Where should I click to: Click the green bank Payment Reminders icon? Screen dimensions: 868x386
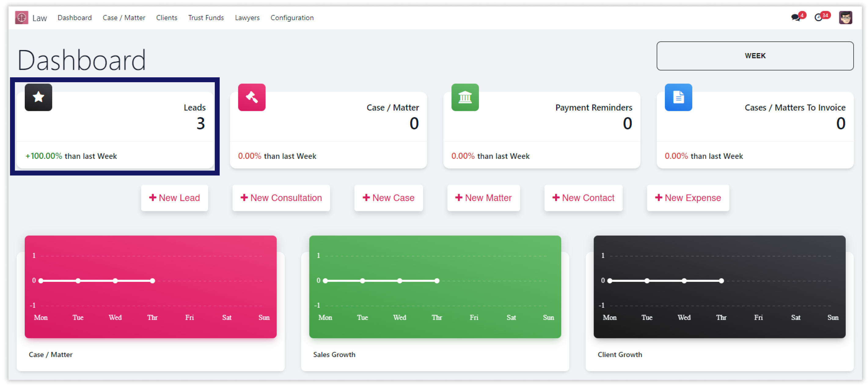[x=465, y=97]
